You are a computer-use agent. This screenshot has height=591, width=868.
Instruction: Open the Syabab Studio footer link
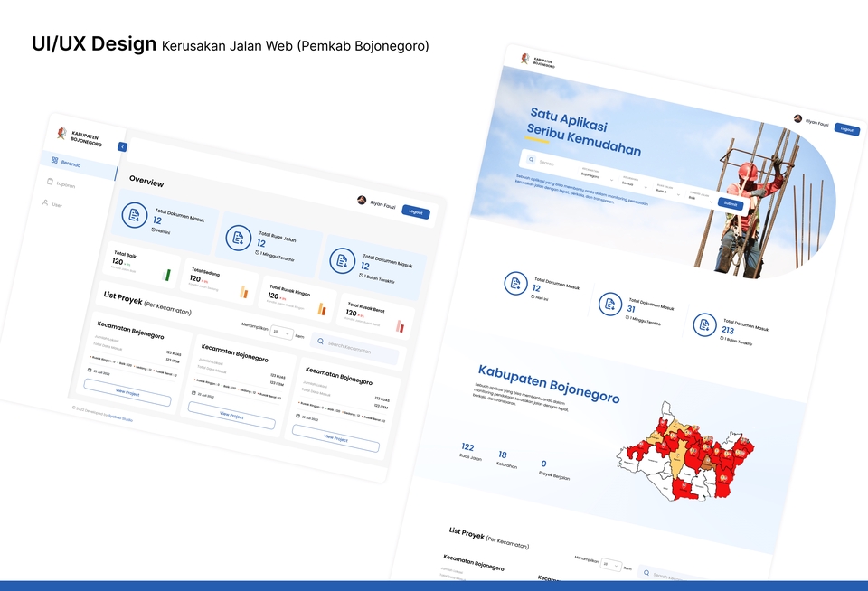(x=120, y=417)
